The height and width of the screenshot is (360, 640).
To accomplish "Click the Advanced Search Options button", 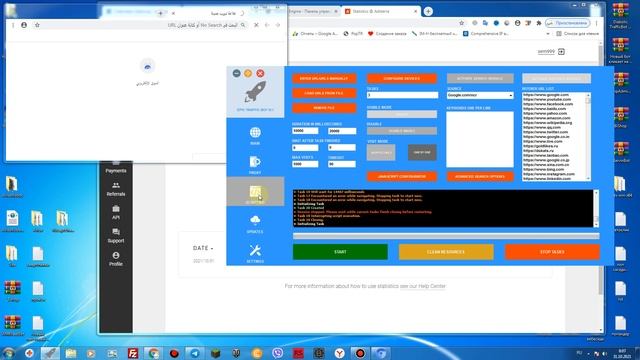I will tap(480, 176).
